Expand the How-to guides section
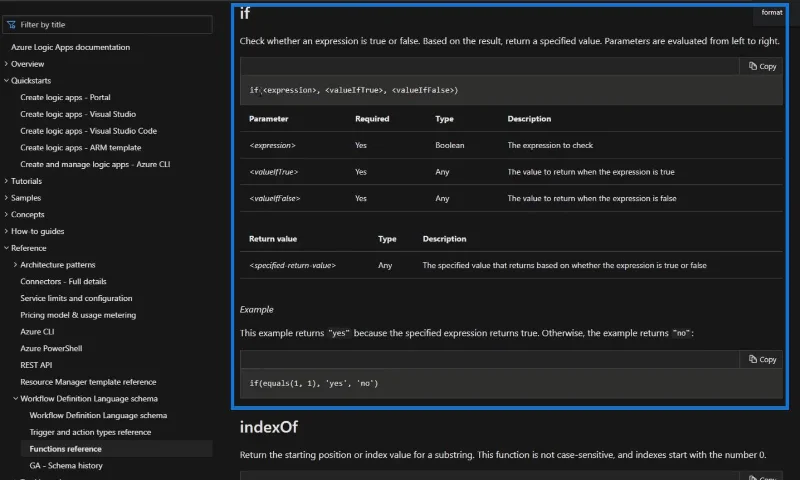 [6, 231]
